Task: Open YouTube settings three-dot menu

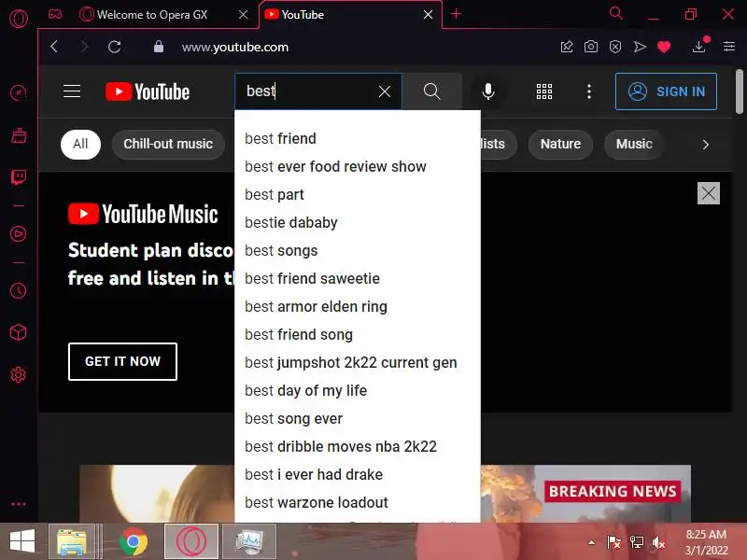Action: (589, 91)
